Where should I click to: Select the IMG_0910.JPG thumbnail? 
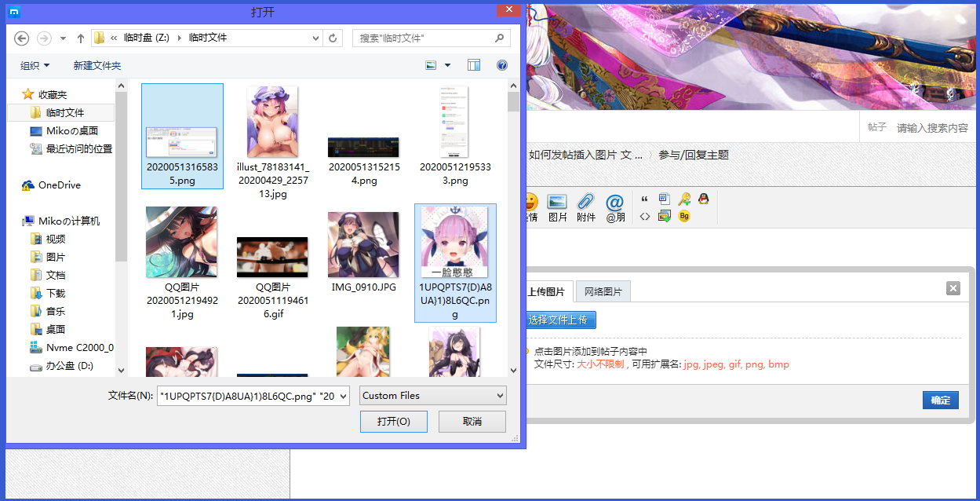(x=363, y=244)
